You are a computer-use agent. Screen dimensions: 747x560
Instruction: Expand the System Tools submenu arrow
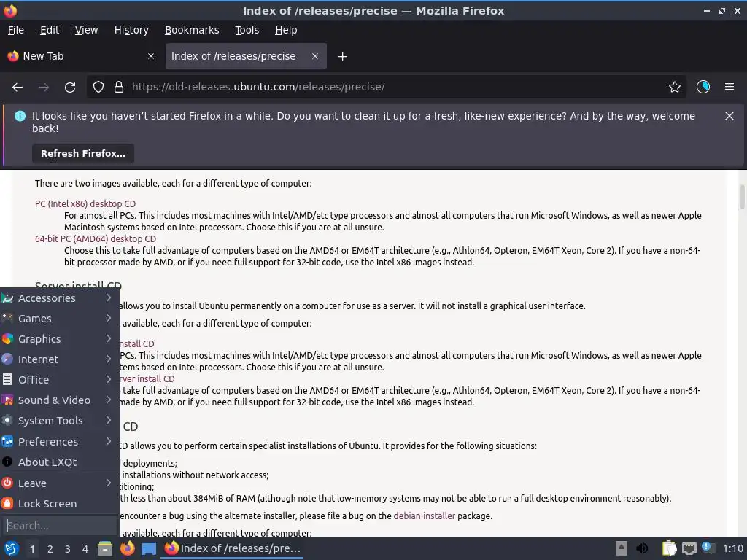(109, 421)
